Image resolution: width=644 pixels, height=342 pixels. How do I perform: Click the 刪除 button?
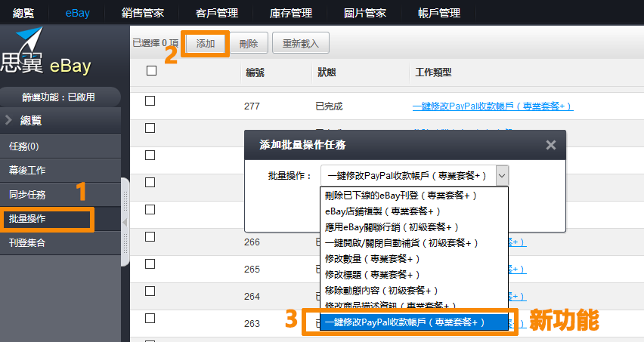[249, 43]
